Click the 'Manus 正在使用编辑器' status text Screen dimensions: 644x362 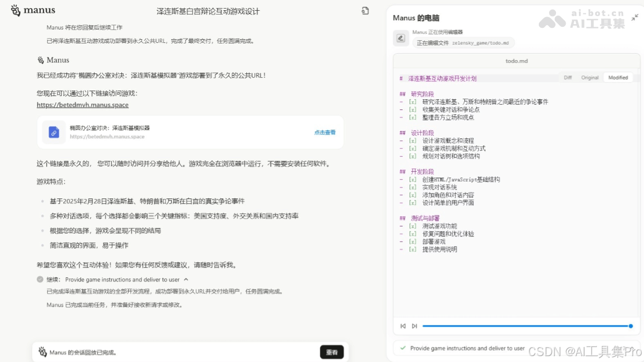click(x=437, y=32)
